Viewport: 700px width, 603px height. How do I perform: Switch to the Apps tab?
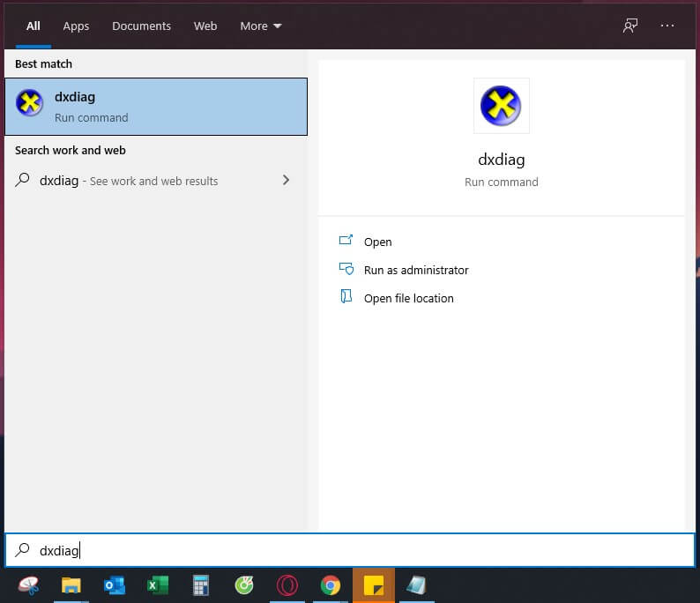(76, 26)
